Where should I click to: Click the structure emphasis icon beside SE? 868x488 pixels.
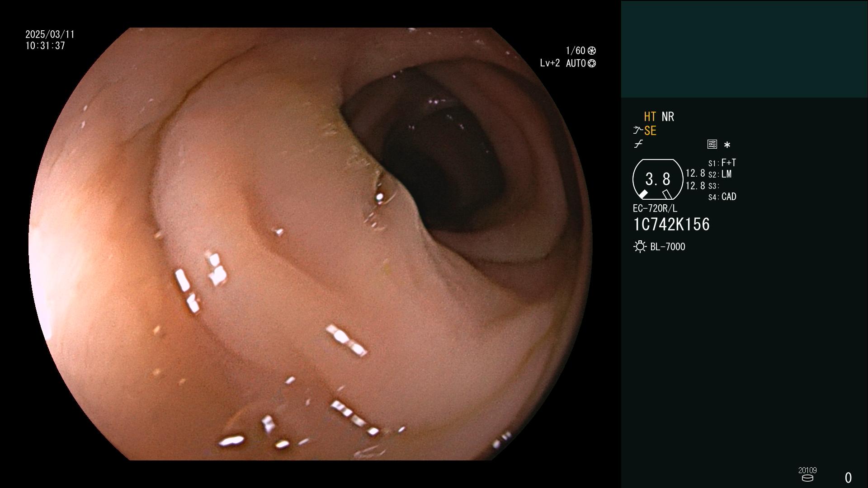click(638, 131)
